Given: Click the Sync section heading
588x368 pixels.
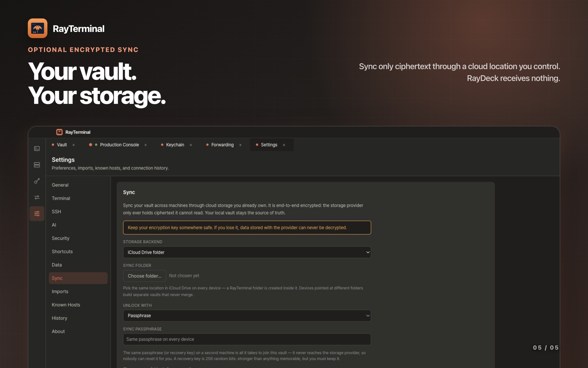Looking at the screenshot, I should point(129,192).
